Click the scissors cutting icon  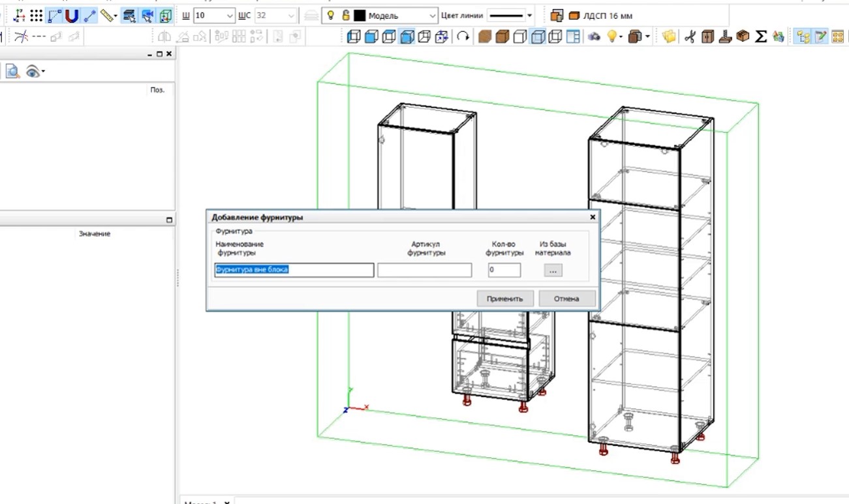click(x=689, y=37)
